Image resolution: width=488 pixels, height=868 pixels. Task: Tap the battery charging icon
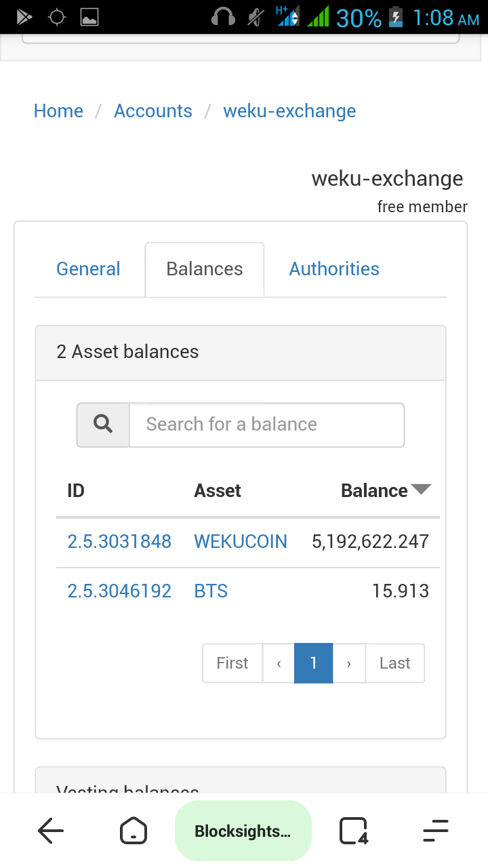[x=396, y=17]
